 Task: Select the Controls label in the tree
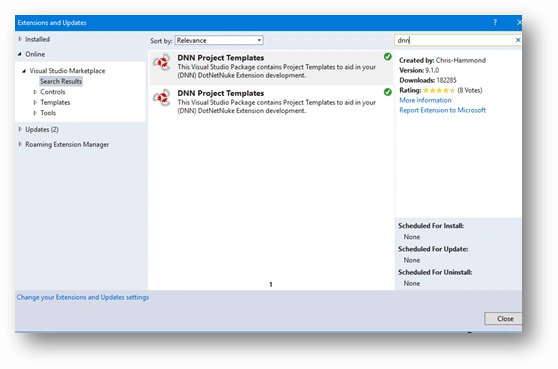53,92
